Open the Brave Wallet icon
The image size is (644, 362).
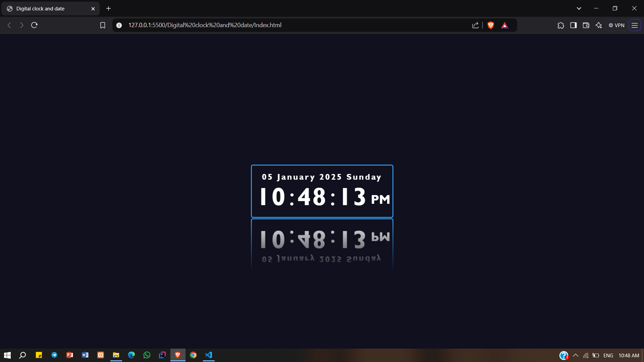(586, 25)
